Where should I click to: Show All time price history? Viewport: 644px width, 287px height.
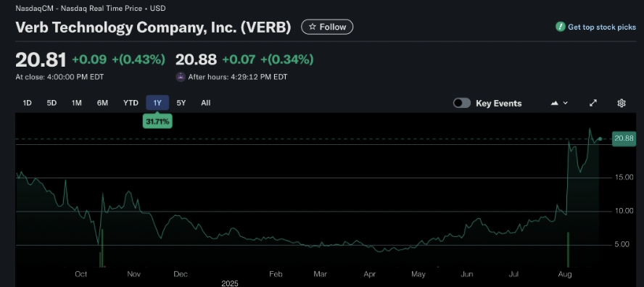coord(206,103)
